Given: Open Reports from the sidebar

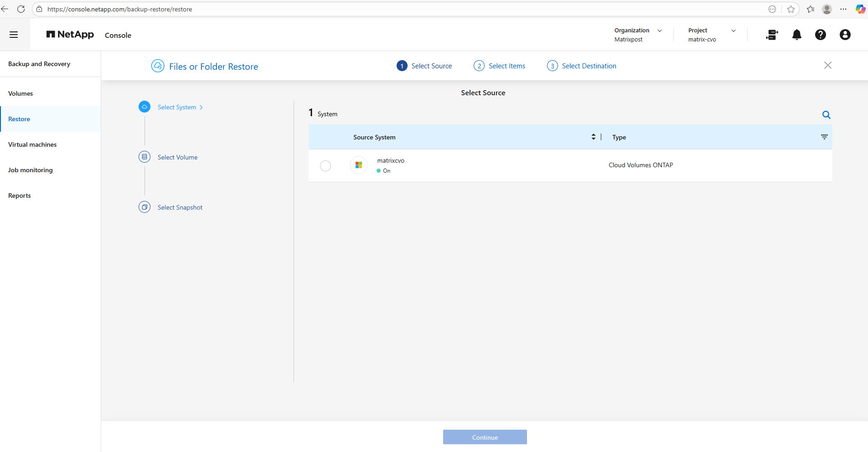Looking at the screenshot, I should [x=20, y=195].
